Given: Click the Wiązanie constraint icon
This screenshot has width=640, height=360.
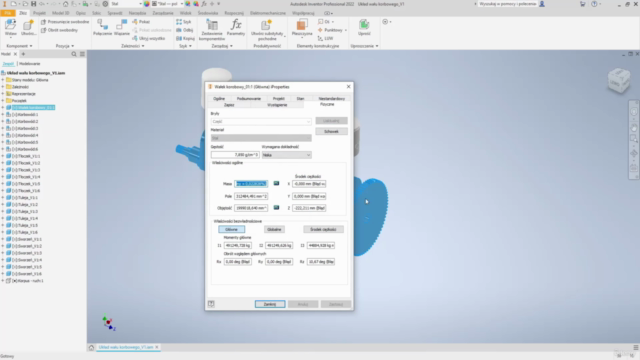Looking at the screenshot, I should click(121, 25).
